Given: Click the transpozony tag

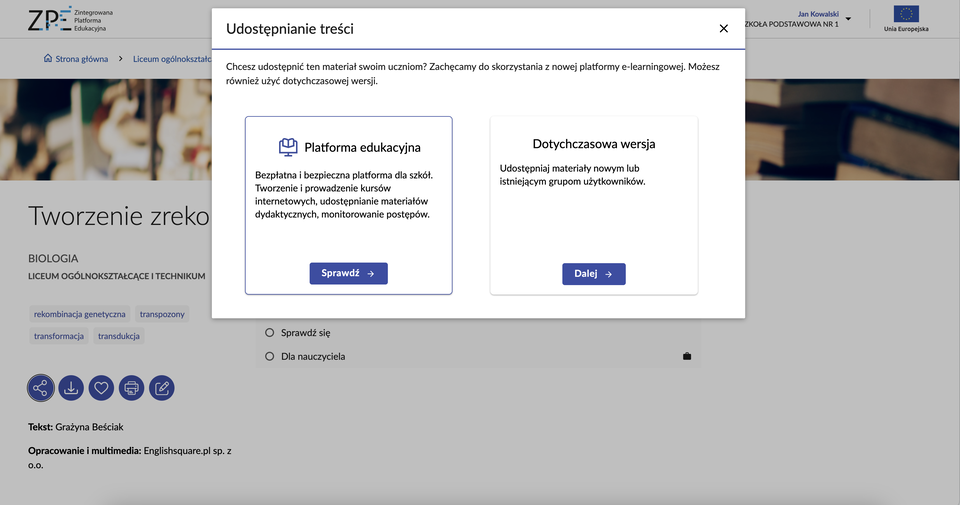Looking at the screenshot, I should (162, 314).
